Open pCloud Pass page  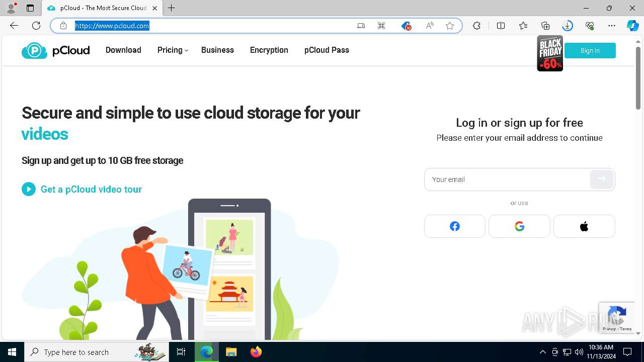[x=327, y=50]
